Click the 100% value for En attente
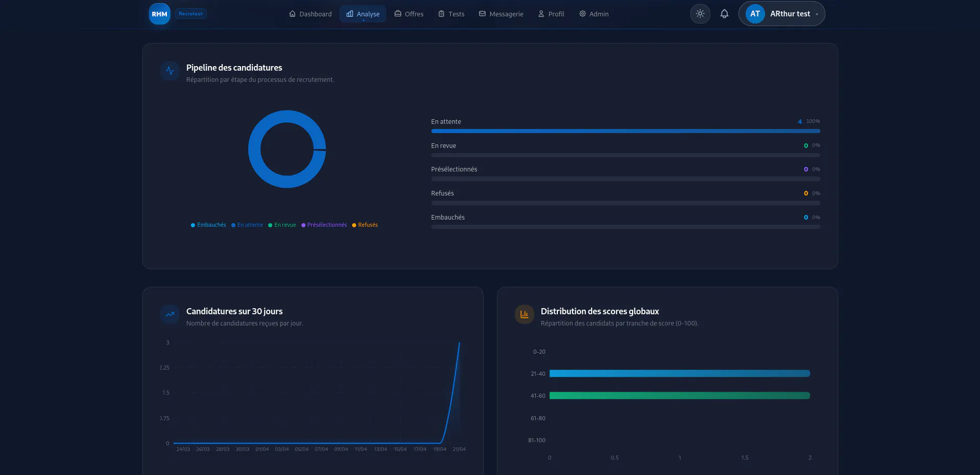Screen dimensions: 980x475 click(813, 121)
